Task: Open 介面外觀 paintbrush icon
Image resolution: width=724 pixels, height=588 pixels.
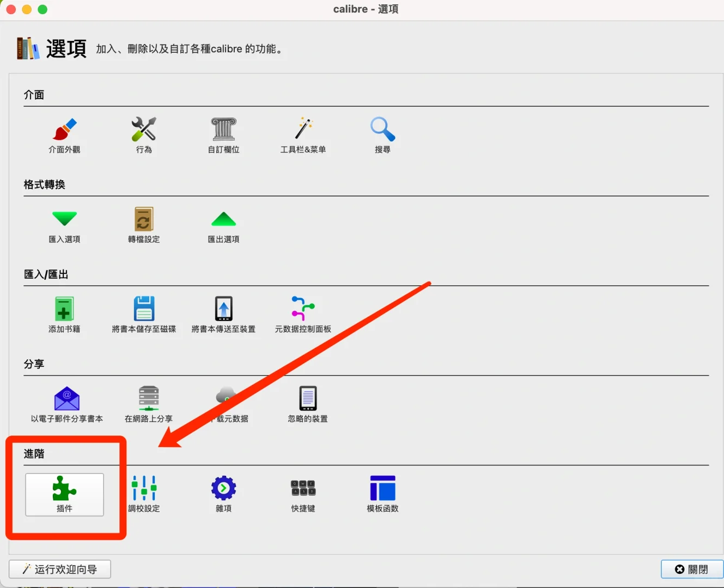Action: (65, 129)
